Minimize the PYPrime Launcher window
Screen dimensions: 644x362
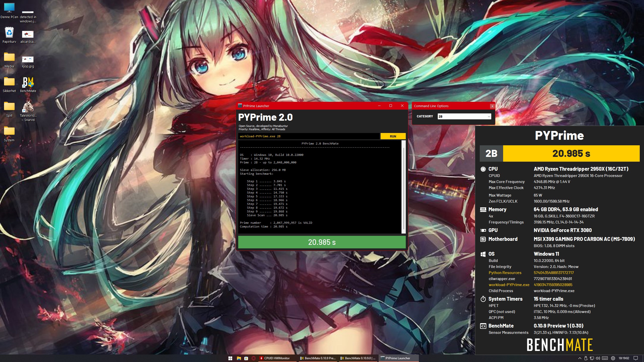(379, 106)
